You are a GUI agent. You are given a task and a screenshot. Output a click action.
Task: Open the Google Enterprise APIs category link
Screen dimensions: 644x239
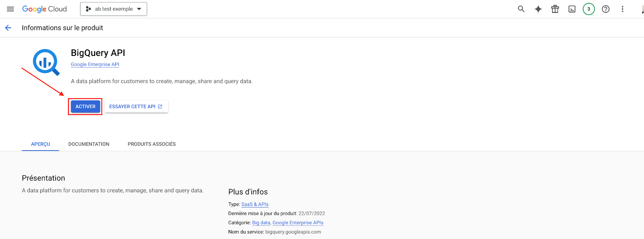click(x=298, y=223)
